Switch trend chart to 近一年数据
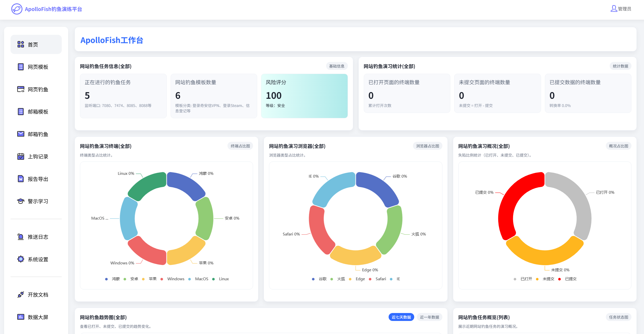Screen dimensions: 644x334 click(429, 317)
